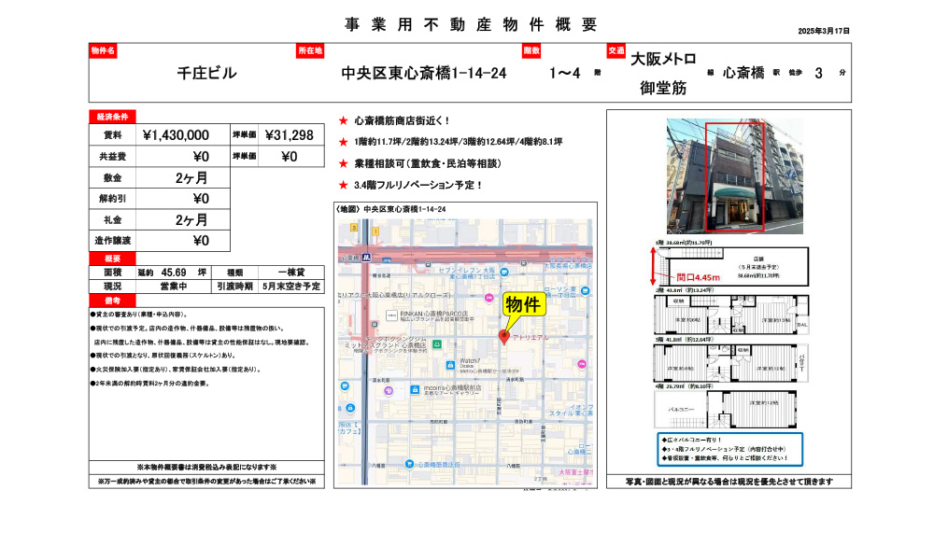934x560 pixels.
Task: Click the RINKAN 心斎橋PARCO店 map pin
Action: 390,313
